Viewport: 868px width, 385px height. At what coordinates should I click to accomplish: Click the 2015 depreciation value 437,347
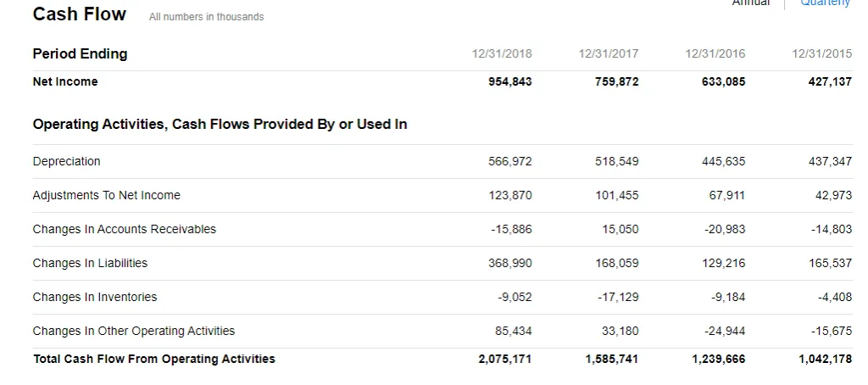830,161
